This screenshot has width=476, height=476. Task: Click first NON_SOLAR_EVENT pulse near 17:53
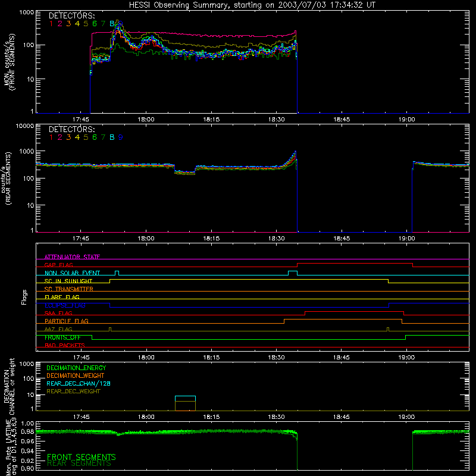[x=117, y=273]
